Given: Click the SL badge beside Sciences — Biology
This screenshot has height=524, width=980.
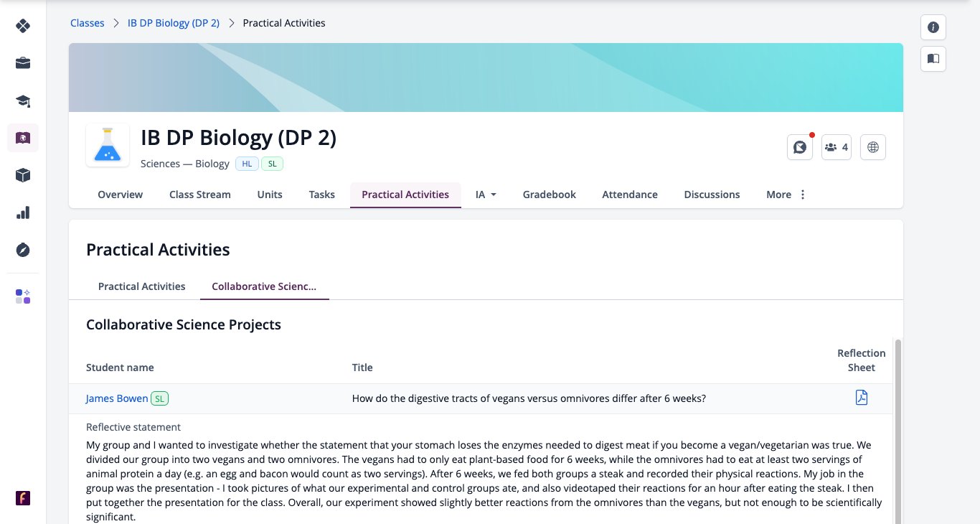Looking at the screenshot, I should (x=273, y=164).
